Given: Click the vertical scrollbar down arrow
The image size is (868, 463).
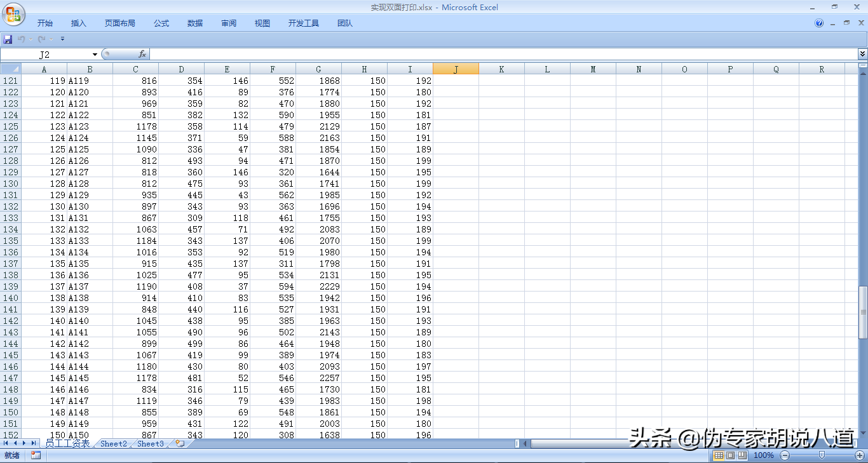Looking at the screenshot, I should point(863,434).
